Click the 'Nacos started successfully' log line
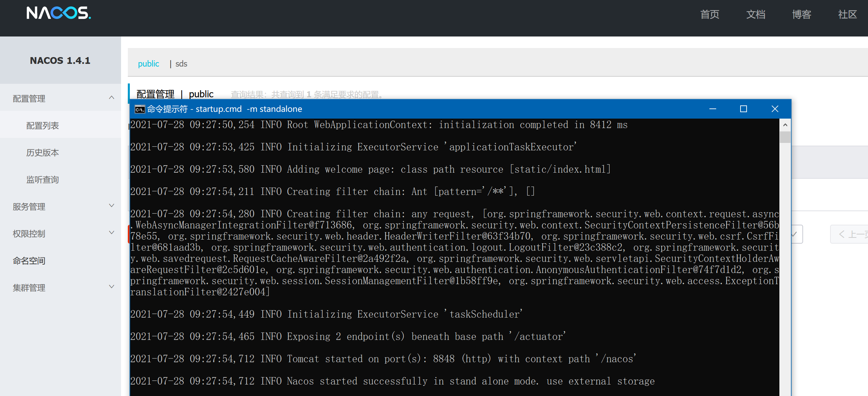 392,381
